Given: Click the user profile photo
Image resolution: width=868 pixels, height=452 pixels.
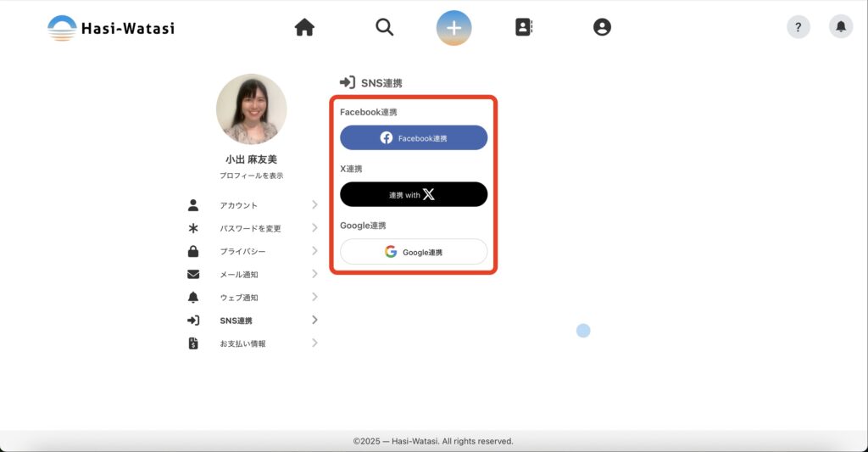Looking at the screenshot, I should pyautogui.click(x=251, y=109).
